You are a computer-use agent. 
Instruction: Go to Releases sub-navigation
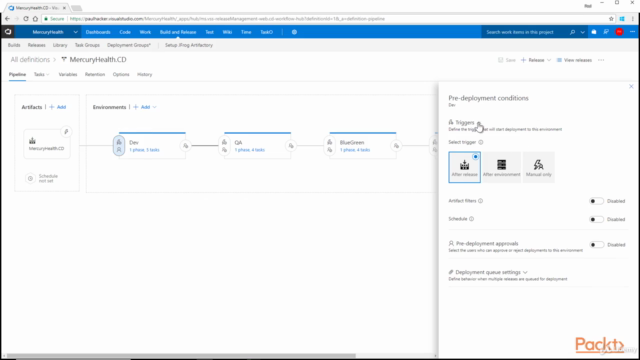[x=37, y=45]
